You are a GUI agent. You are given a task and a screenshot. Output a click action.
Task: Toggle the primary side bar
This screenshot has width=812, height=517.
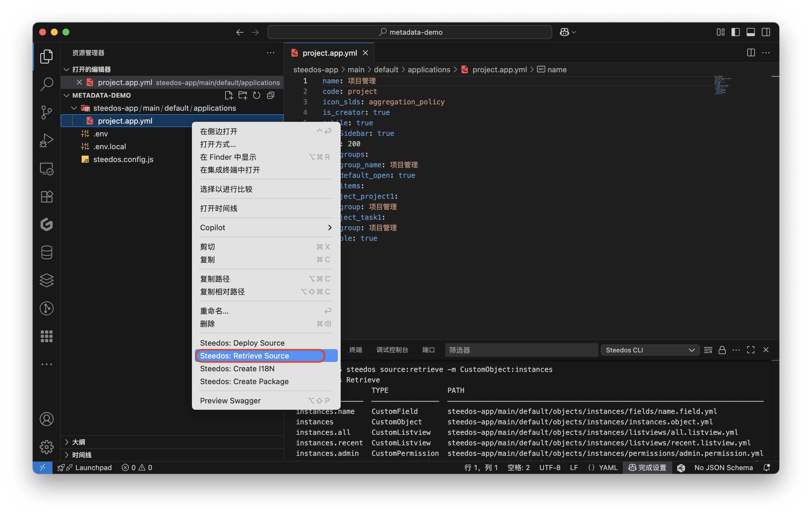(x=736, y=32)
